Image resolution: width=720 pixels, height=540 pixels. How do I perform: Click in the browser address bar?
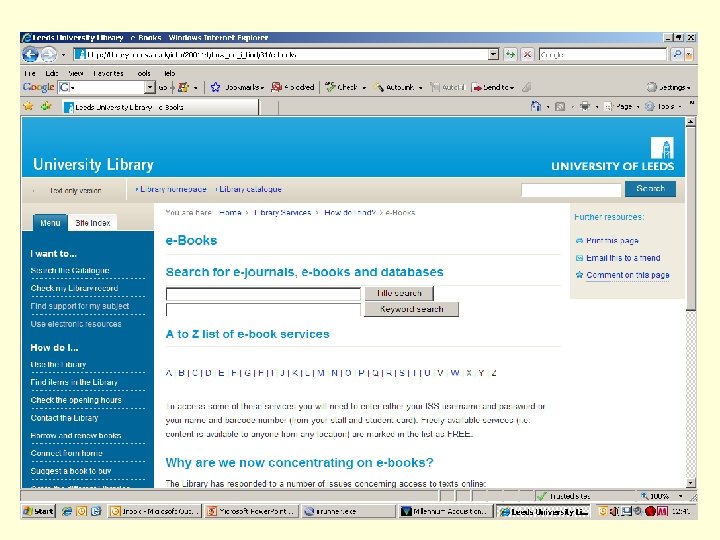point(281,55)
